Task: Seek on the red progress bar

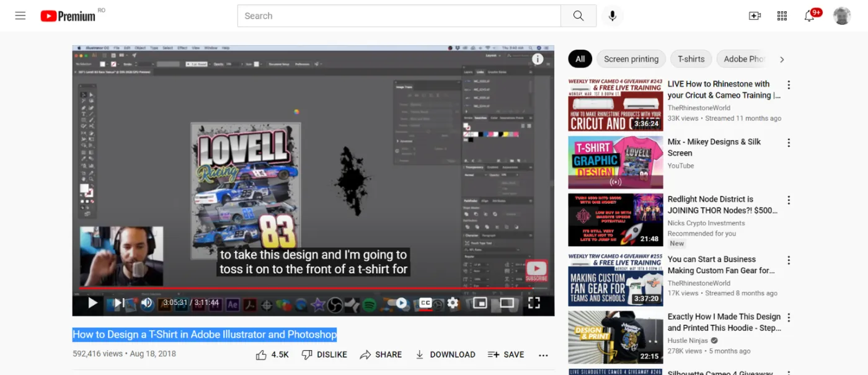Action: click(x=313, y=288)
